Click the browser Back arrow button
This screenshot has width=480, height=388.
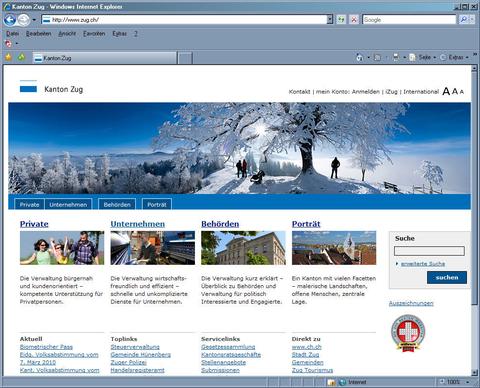click(x=10, y=20)
